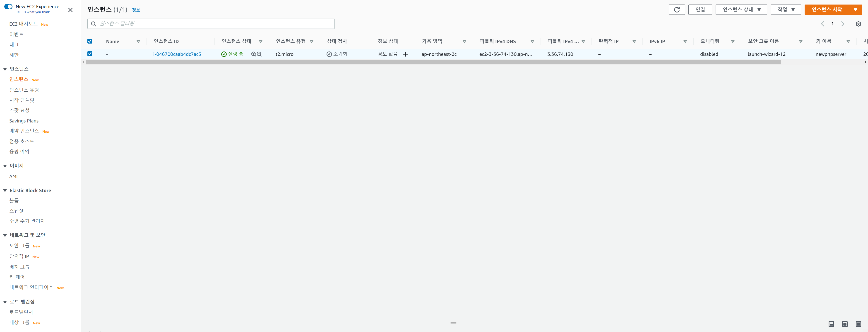Close the New EC2 Experience banner
Screen dimensions: 868x332
click(x=70, y=10)
